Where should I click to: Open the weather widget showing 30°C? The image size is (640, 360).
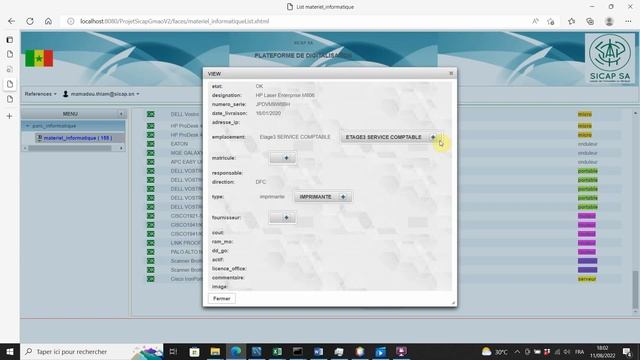pyautogui.click(x=494, y=351)
